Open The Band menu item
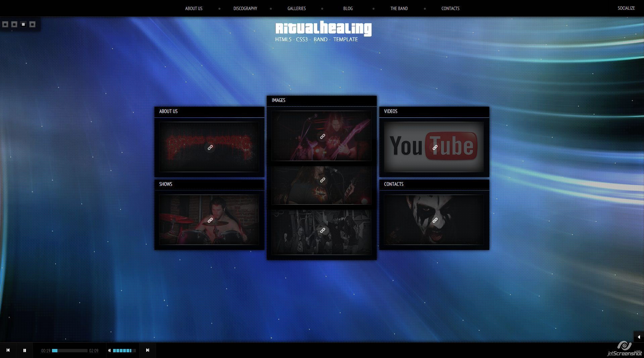 click(x=399, y=8)
